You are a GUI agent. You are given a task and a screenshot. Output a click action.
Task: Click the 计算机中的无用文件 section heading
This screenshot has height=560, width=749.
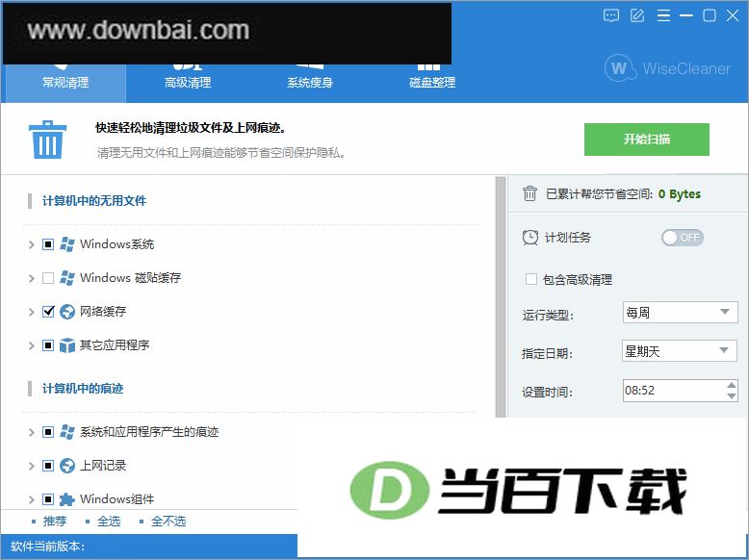click(x=94, y=201)
